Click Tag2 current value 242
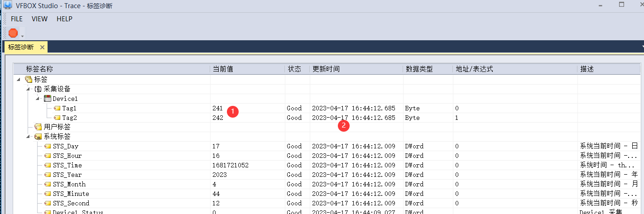The height and width of the screenshot is (214, 644). click(217, 118)
